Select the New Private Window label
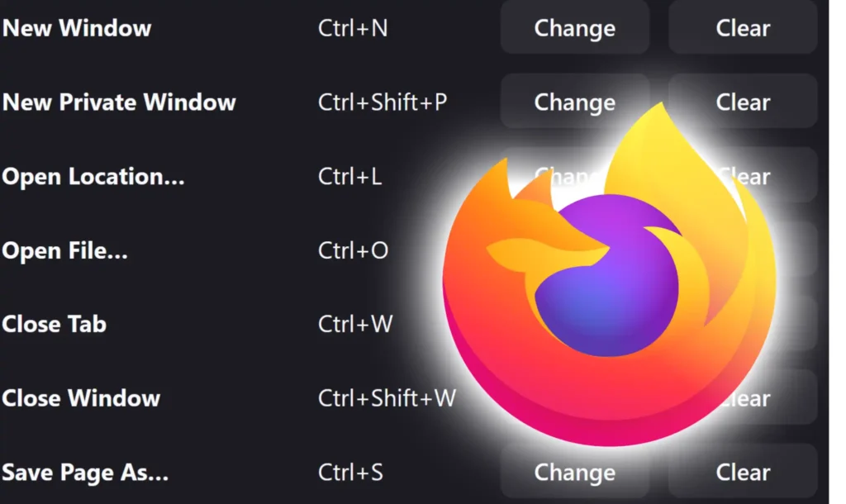 click(x=119, y=102)
